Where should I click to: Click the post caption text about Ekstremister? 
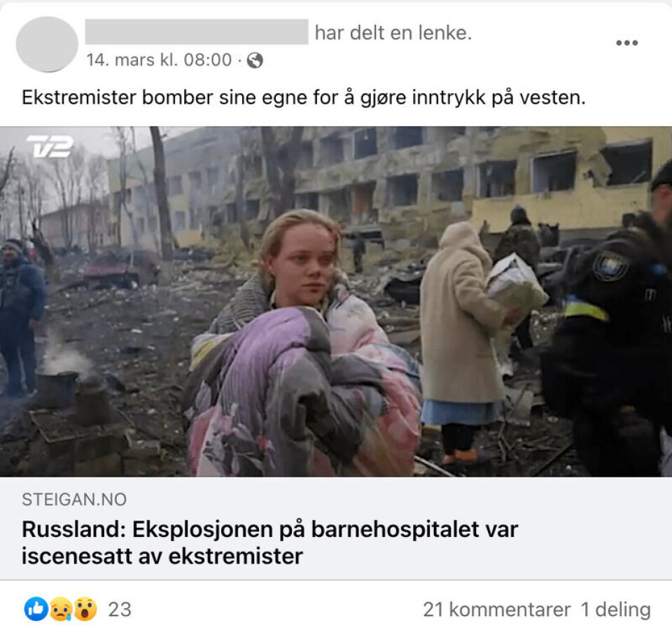303,97
